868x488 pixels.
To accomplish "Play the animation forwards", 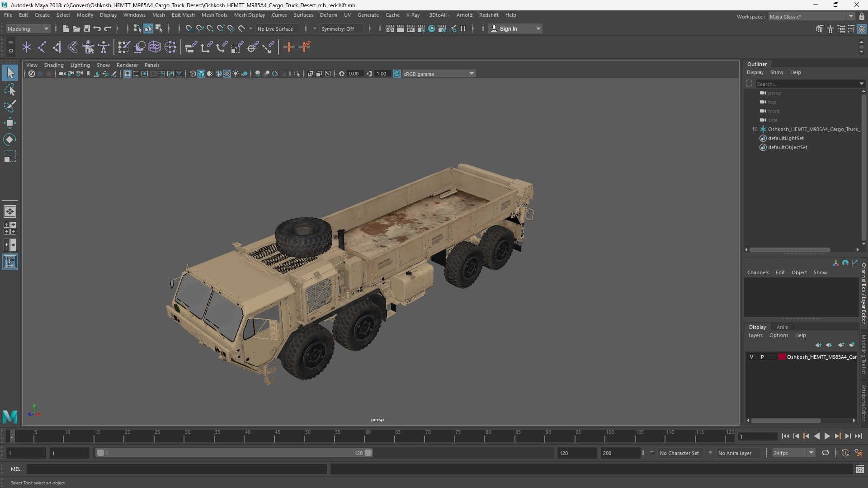I will click(827, 436).
